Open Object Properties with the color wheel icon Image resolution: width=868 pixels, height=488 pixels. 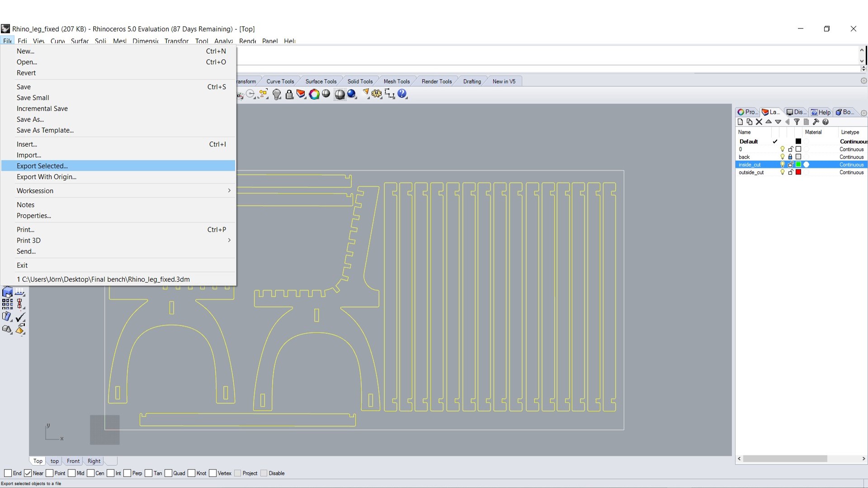click(314, 94)
